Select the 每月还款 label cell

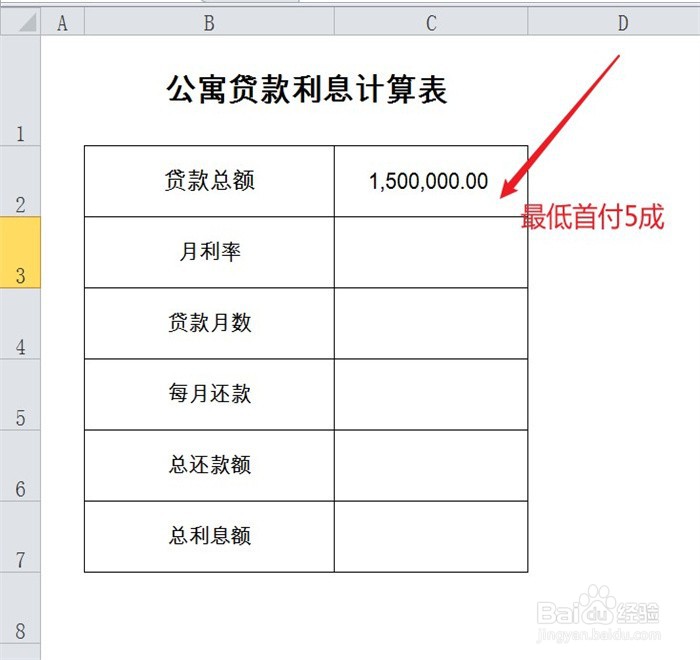tap(209, 395)
